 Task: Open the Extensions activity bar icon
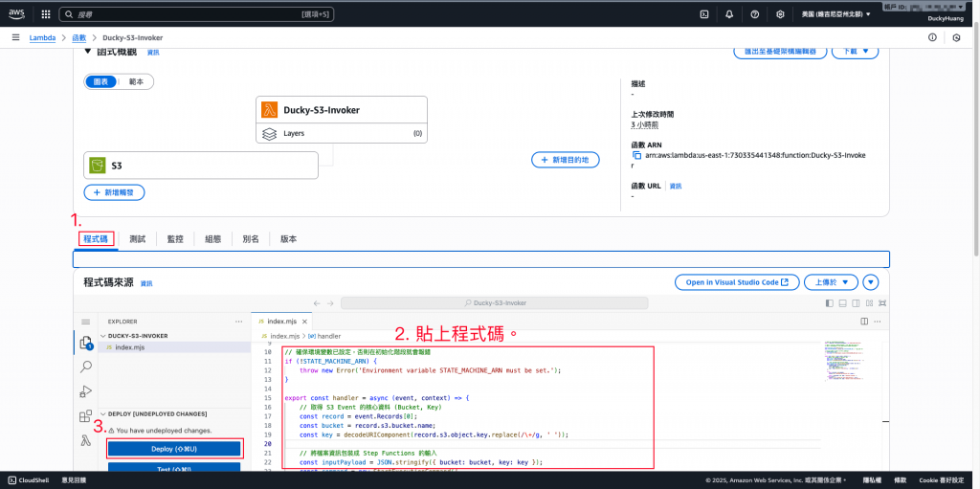(85, 416)
